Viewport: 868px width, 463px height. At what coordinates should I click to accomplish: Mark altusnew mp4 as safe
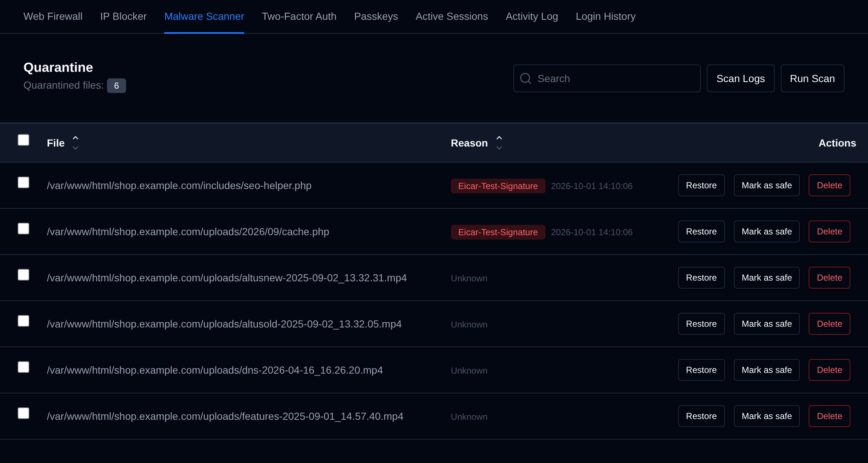pyautogui.click(x=766, y=278)
